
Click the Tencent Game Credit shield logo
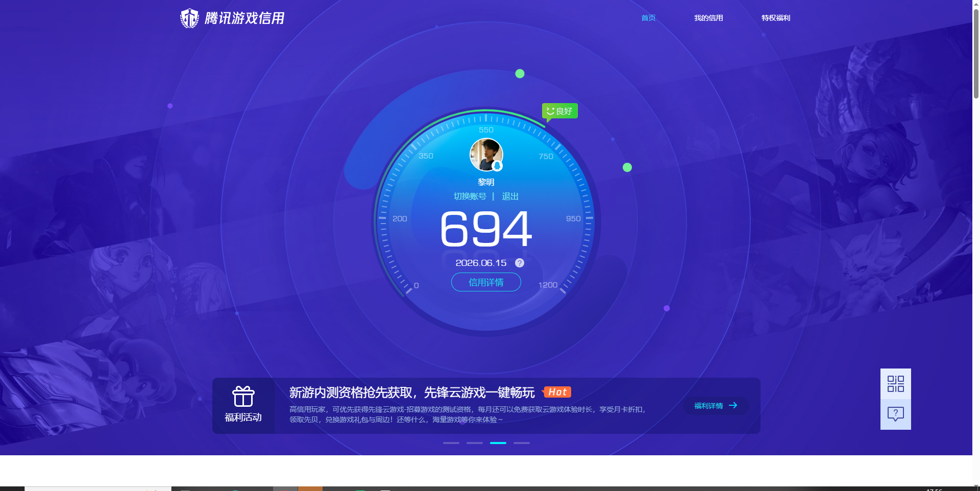click(189, 18)
